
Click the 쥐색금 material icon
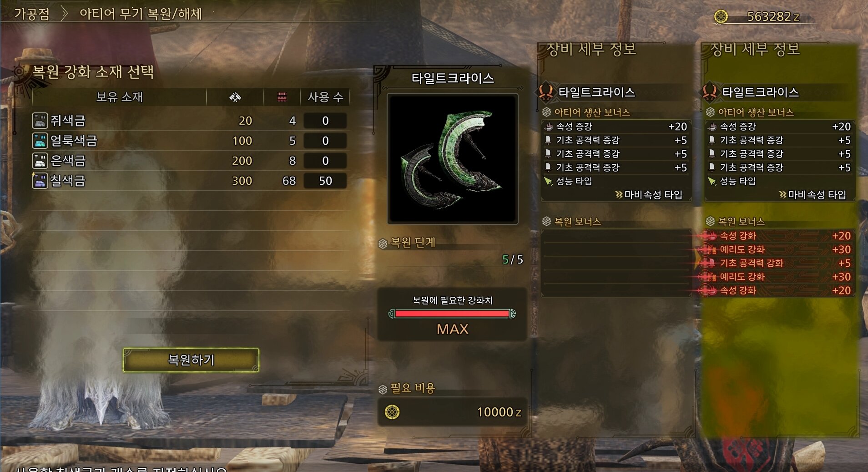[x=40, y=121]
